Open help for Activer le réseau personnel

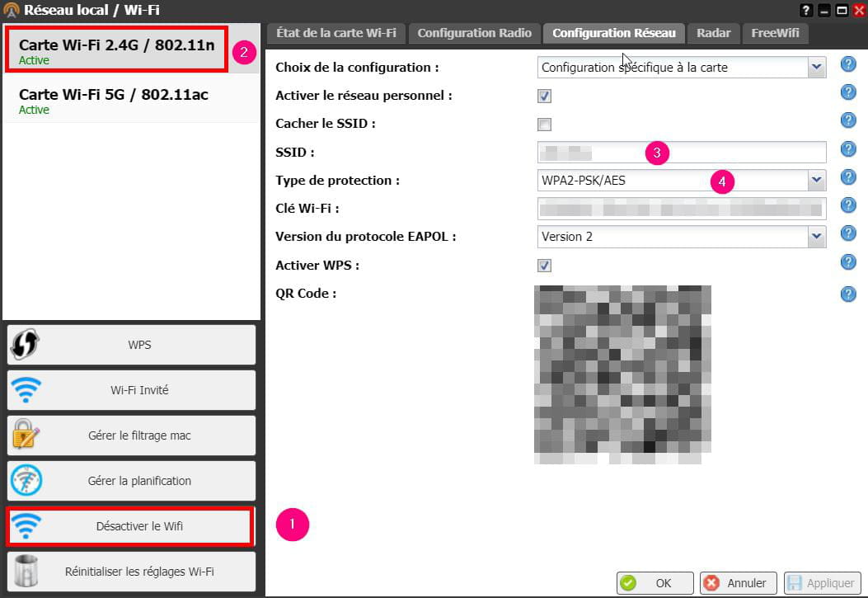[848, 92]
